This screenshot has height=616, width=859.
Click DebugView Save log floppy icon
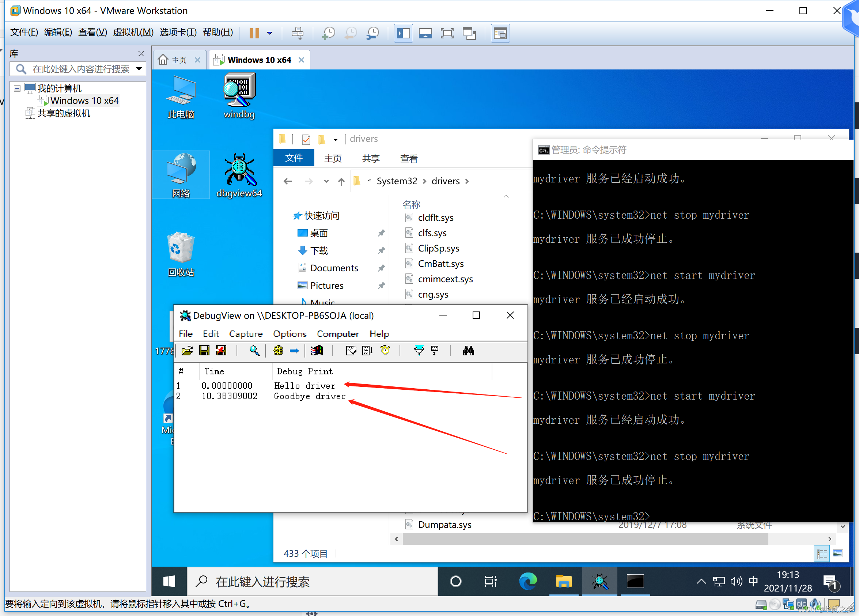204,351
